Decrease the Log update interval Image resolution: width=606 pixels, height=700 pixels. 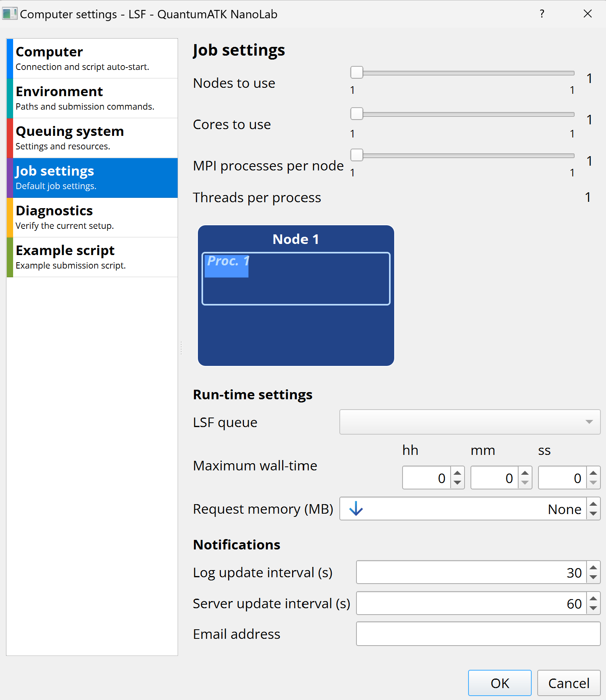tap(593, 577)
